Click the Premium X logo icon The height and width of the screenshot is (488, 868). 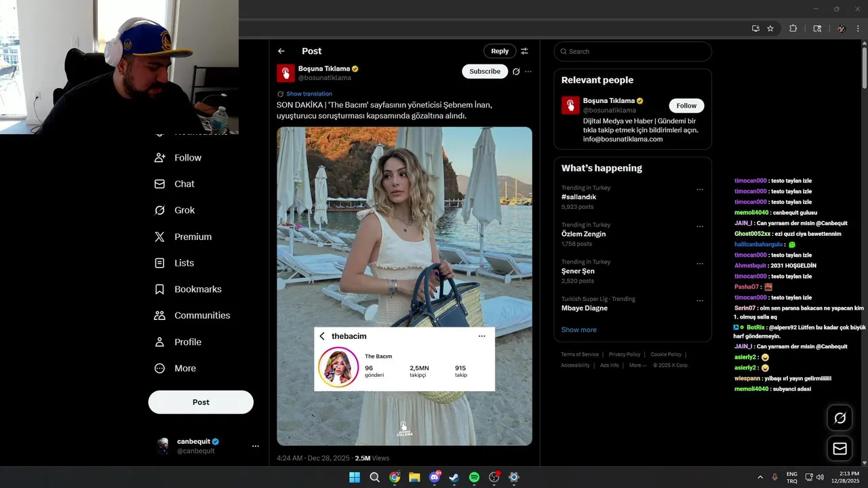[160, 237]
